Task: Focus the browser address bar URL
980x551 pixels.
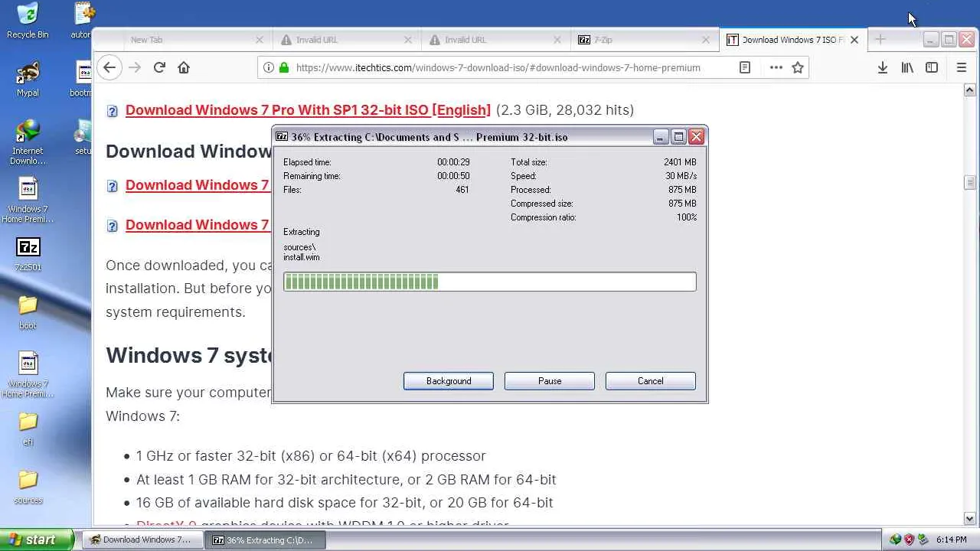Action: (498, 67)
